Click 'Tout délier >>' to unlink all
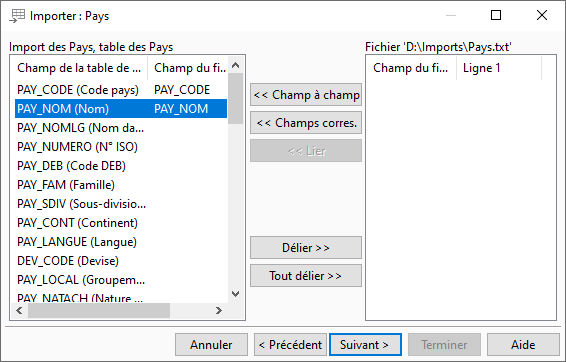This screenshot has height=362, width=566. pyautogui.click(x=306, y=276)
